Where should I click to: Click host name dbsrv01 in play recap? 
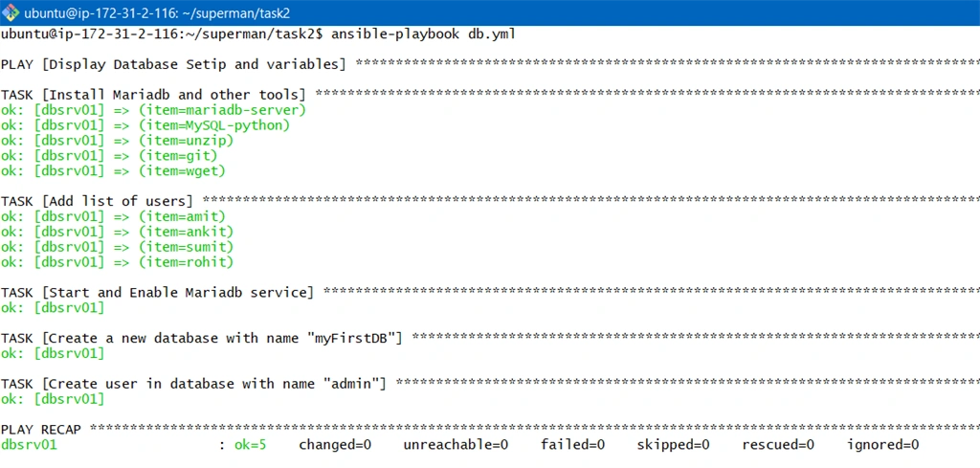[30, 445]
